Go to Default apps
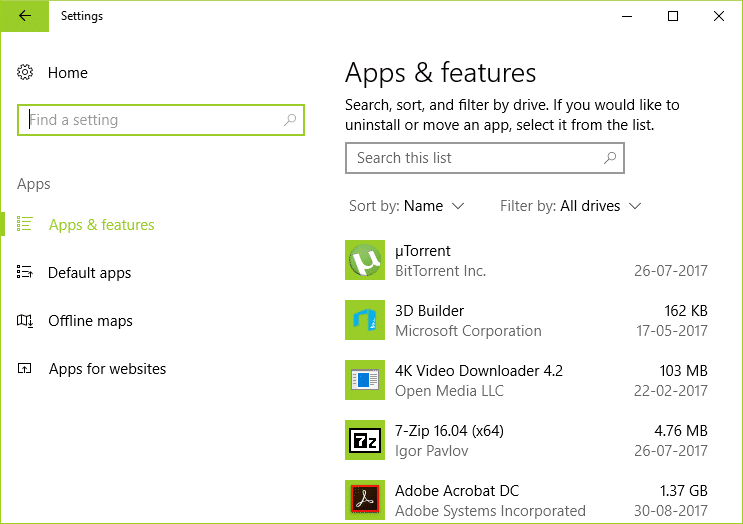Viewport: 743px width, 524px height. tap(89, 273)
